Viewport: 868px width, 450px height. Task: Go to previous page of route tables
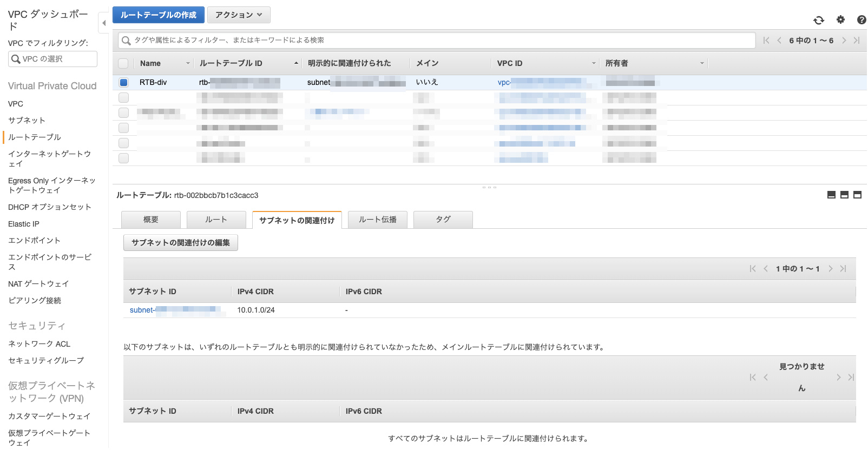coord(779,40)
